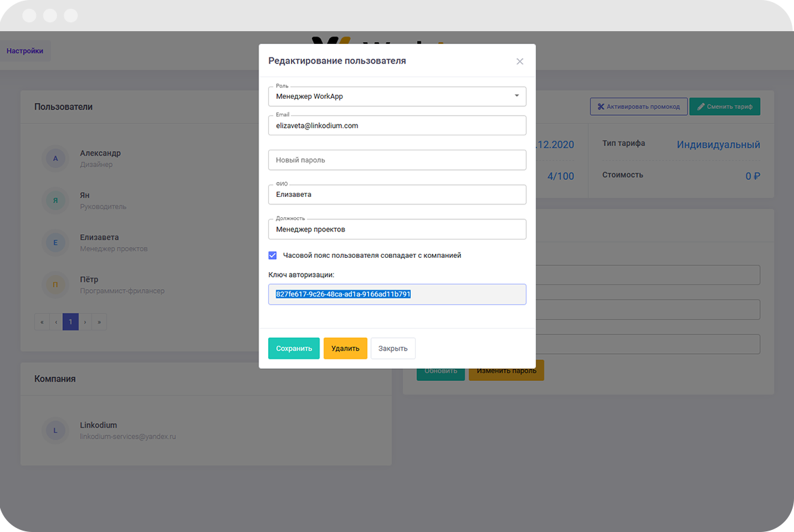
Task: Click the dropdown arrow in role selector
Action: coord(516,95)
